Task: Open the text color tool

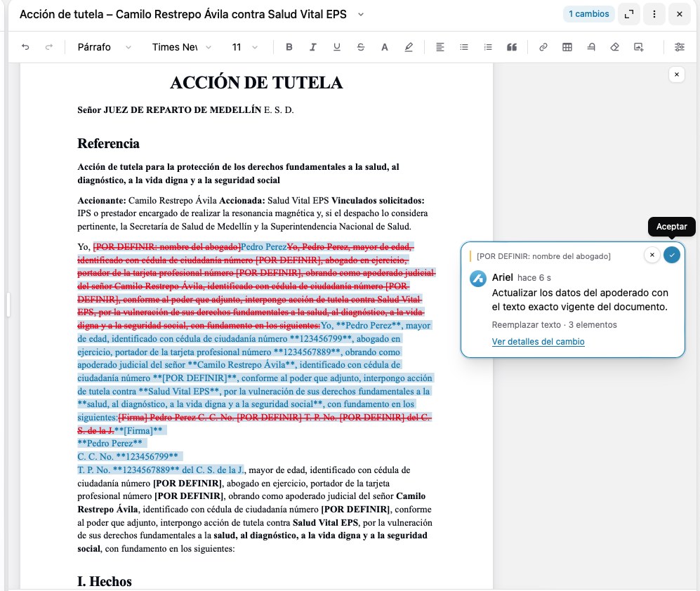Action: point(384,47)
